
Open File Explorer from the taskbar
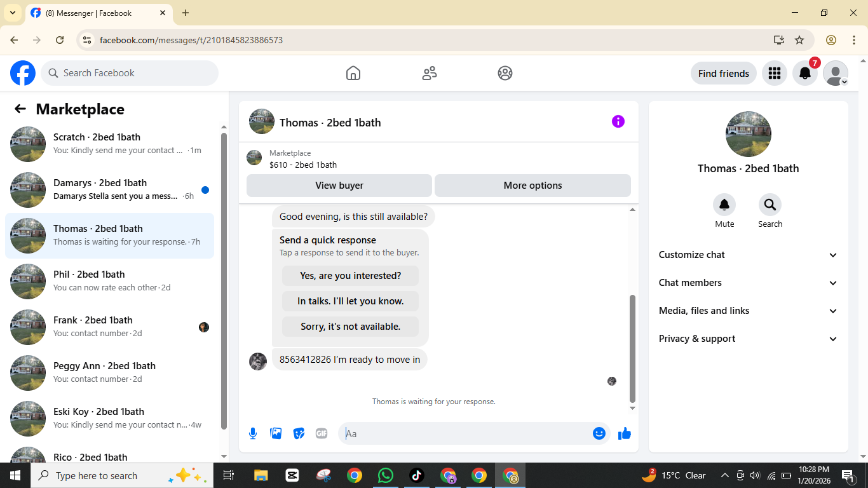click(x=261, y=475)
